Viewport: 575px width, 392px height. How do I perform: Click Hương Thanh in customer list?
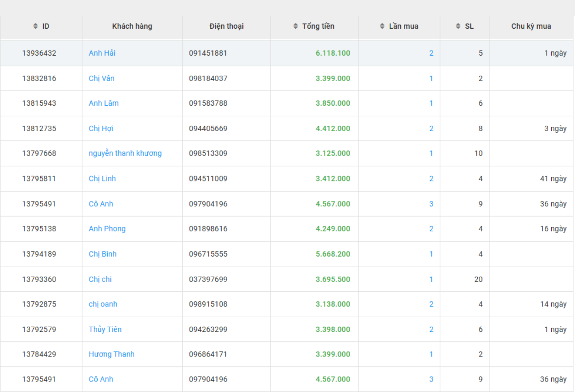[x=111, y=354]
